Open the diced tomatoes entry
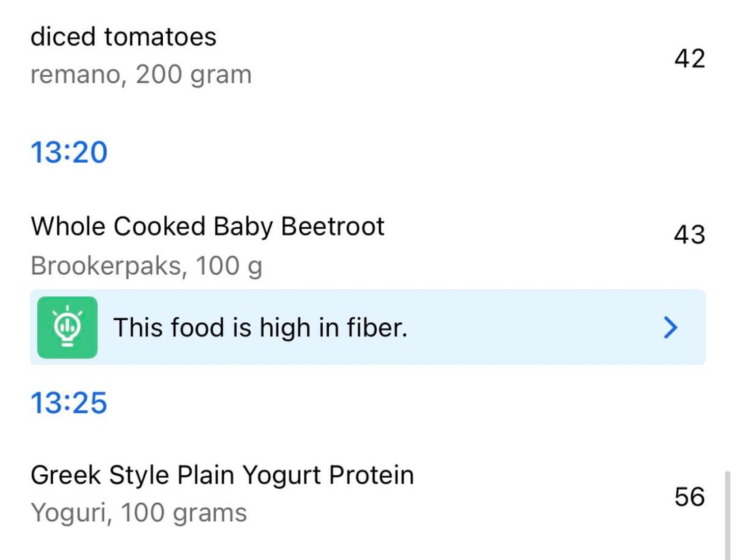Image resolution: width=736 pixels, height=560 pixels. click(x=123, y=37)
